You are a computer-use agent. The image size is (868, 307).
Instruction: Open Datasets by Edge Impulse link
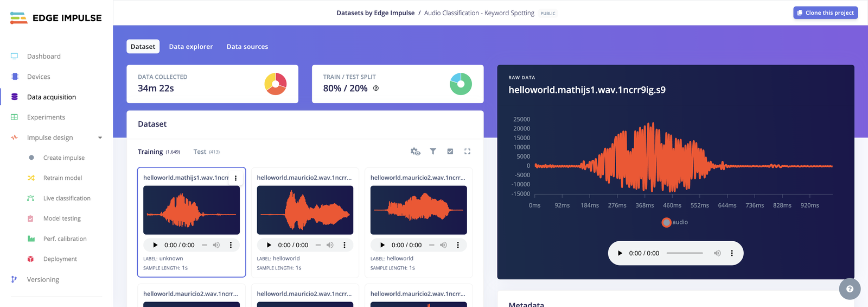point(375,13)
